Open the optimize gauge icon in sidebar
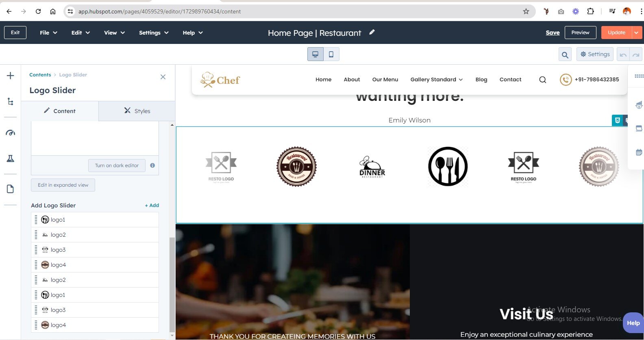644x340 pixels. 11,133
